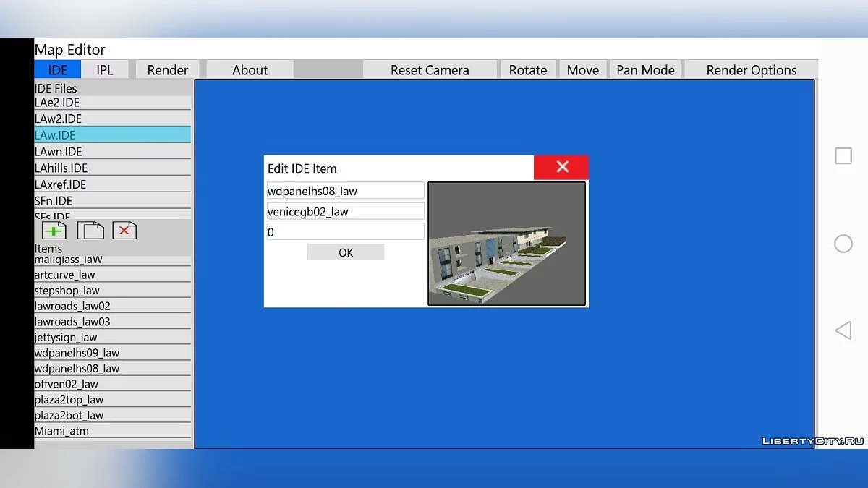Close the Edit IDE Item dialog
The image size is (868, 488).
561,167
